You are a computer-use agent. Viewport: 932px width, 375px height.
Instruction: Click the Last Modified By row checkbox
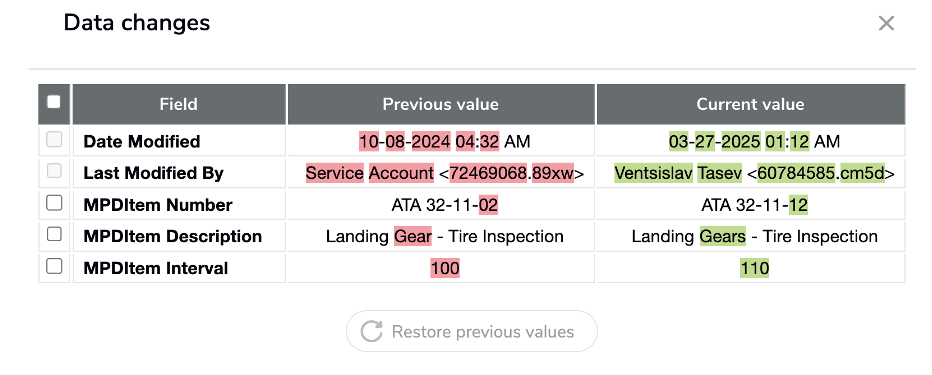(x=54, y=171)
